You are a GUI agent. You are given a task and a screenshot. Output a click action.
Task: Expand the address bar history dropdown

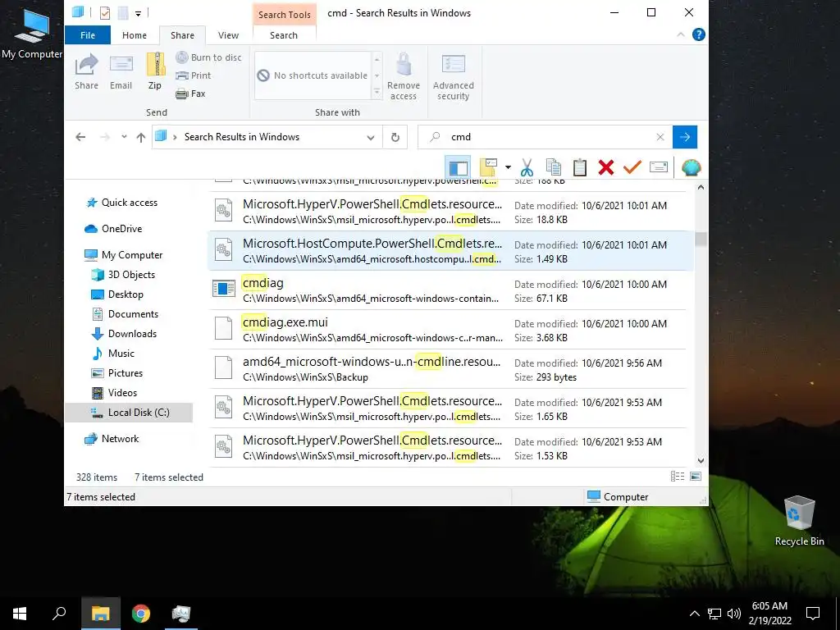click(x=370, y=137)
